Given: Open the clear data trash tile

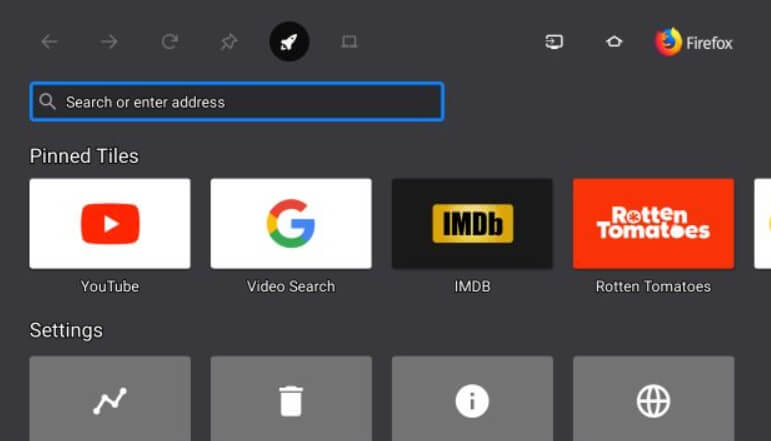Looking at the screenshot, I should click(x=291, y=399).
